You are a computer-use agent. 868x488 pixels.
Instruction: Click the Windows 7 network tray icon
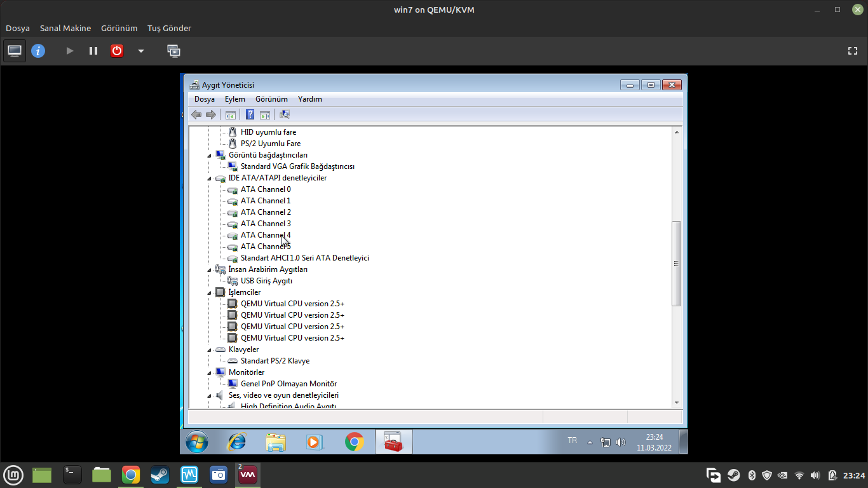(606, 442)
